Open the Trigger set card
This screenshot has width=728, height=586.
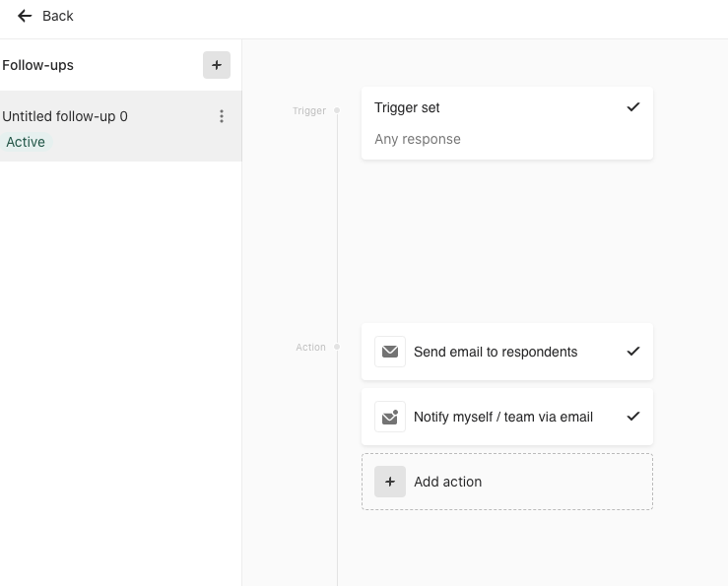pyautogui.click(x=507, y=123)
